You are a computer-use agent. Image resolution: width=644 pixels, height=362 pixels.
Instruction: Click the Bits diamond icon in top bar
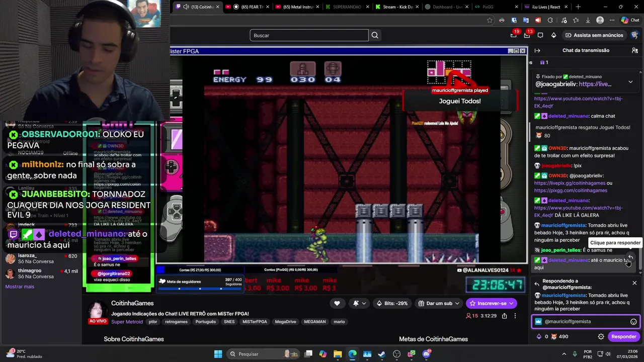(x=553, y=35)
